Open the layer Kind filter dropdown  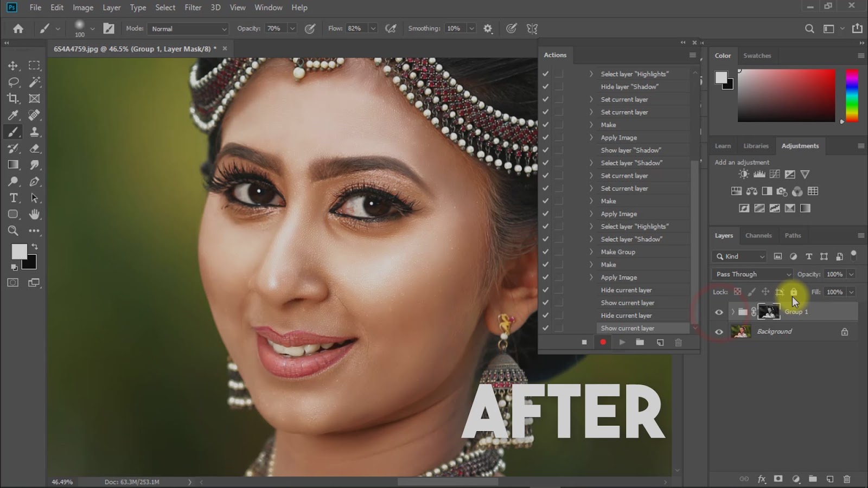click(739, 256)
